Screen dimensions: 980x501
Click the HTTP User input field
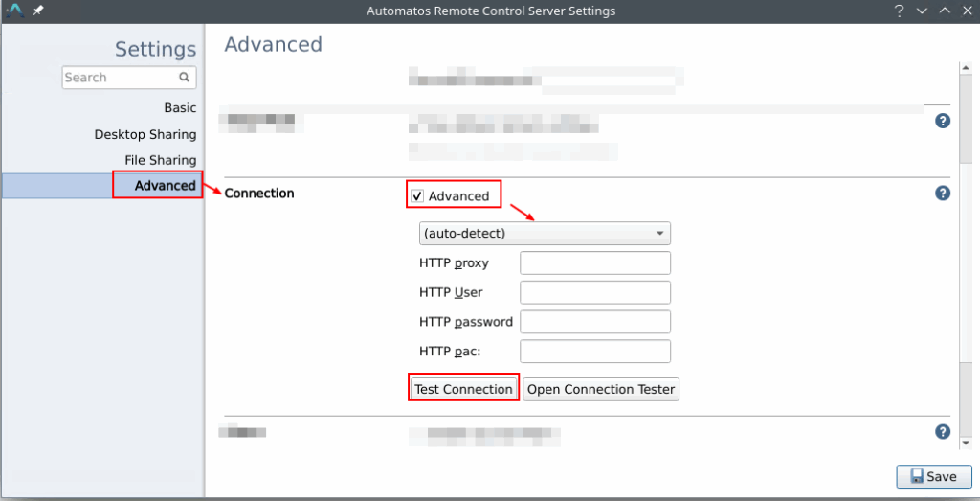pos(595,292)
